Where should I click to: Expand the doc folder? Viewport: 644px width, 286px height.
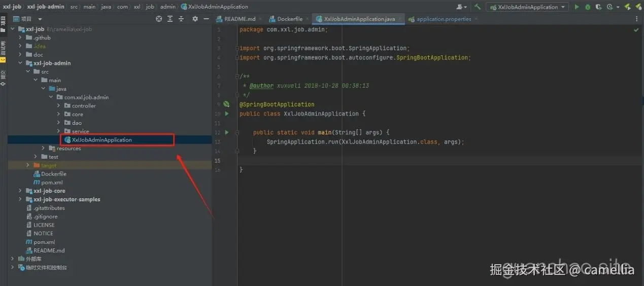(x=20, y=55)
